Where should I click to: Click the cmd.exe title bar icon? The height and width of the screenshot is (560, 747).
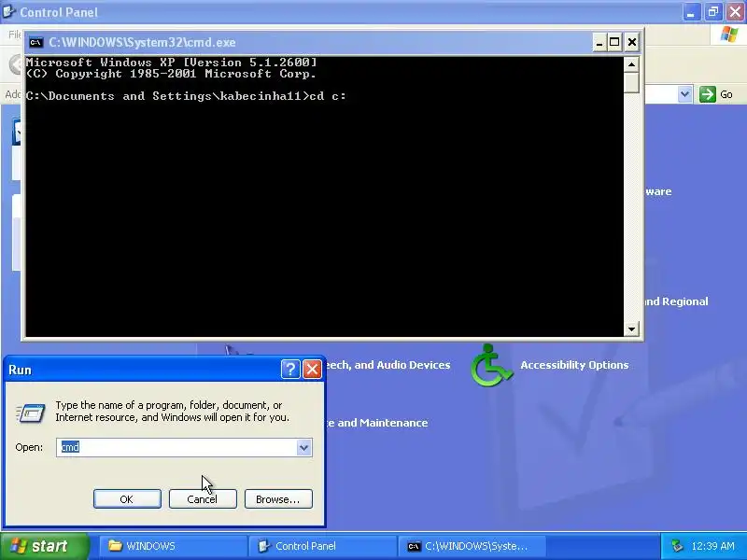coord(35,43)
